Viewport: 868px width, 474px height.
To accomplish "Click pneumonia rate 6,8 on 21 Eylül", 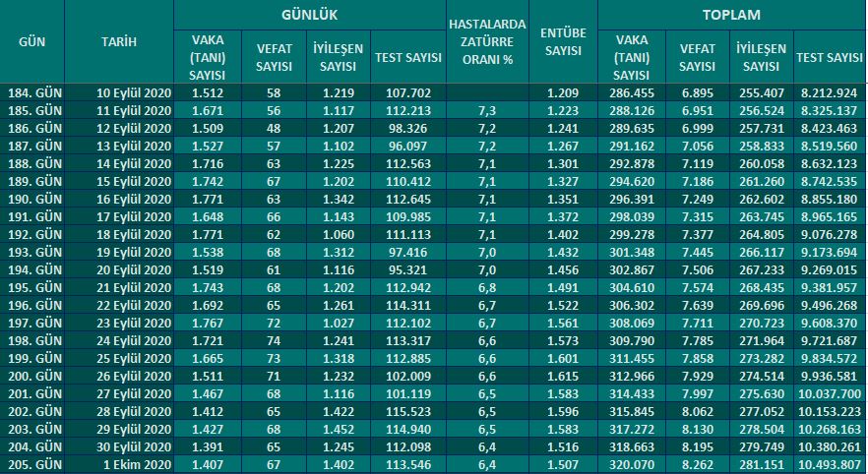I will (487, 287).
